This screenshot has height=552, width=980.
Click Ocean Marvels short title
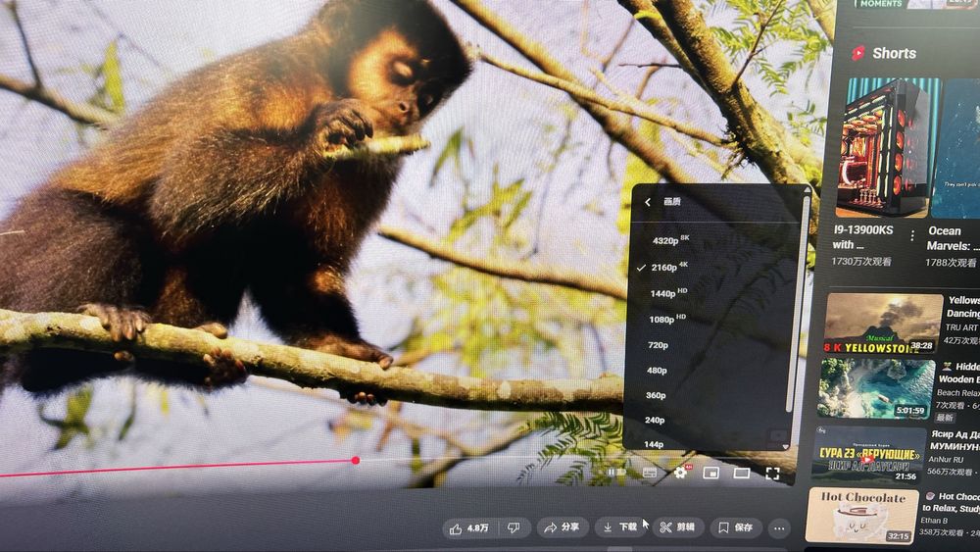click(x=954, y=238)
